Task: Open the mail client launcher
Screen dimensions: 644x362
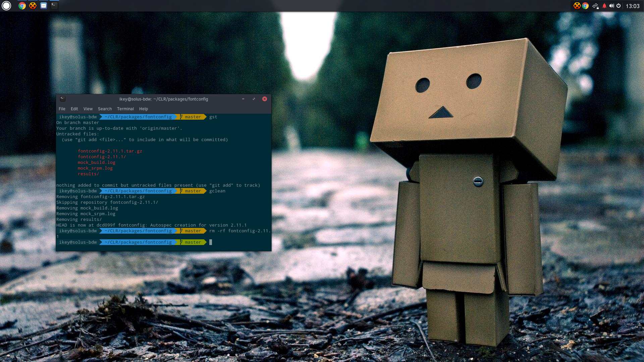Action: [x=44, y=6]
